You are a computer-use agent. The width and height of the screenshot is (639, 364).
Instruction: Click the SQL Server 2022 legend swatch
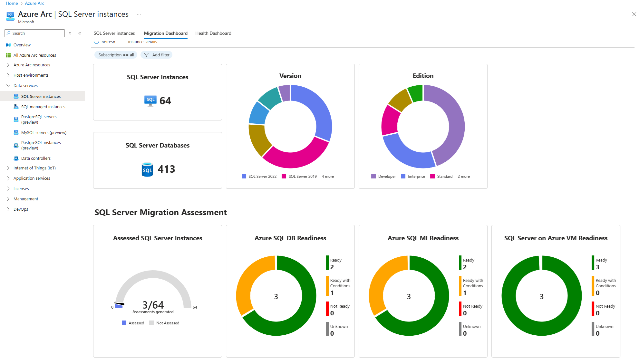244,176
